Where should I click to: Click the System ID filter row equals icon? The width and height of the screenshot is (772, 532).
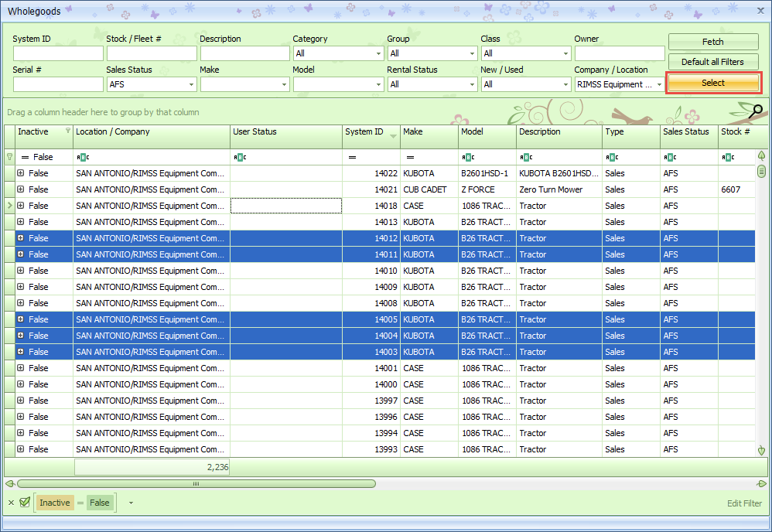(x=352, y=157)
